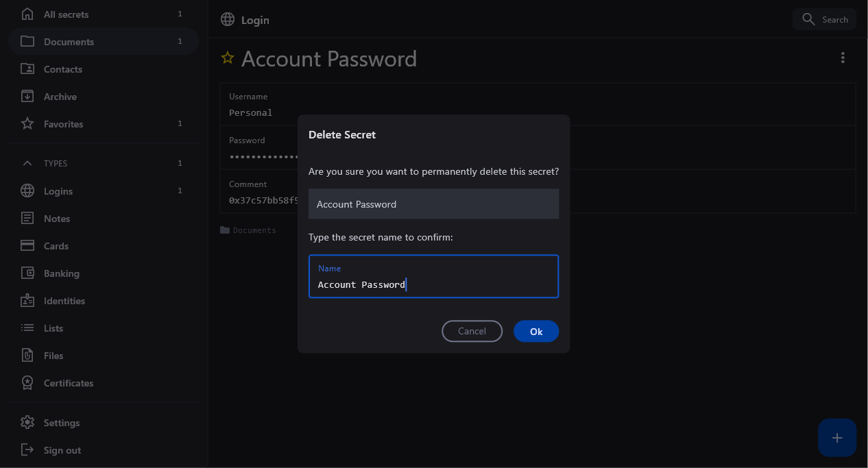Click the magnifier icon in Search
The image size is (868, 468).
(808, 19)
